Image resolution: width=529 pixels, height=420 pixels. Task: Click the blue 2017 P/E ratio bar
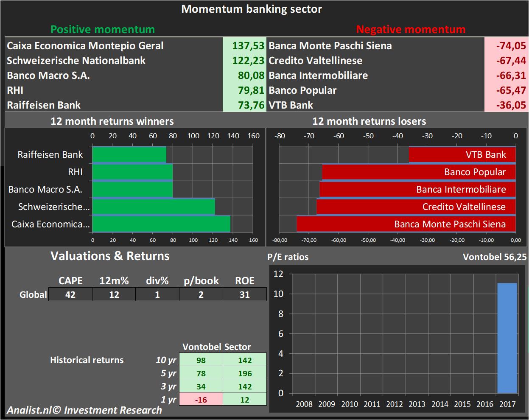(x=507, y=338)
